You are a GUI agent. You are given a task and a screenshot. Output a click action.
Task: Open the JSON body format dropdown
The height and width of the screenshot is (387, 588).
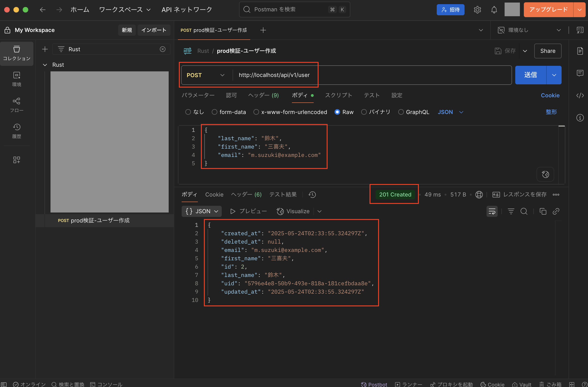click(450, 112)
